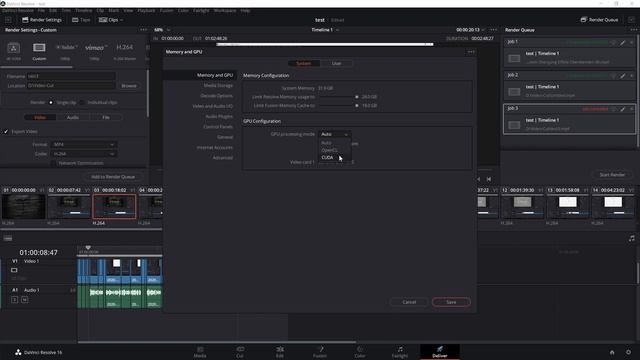
Task: Edit Job 2 with the pencil icon
Action: [622, 76]
